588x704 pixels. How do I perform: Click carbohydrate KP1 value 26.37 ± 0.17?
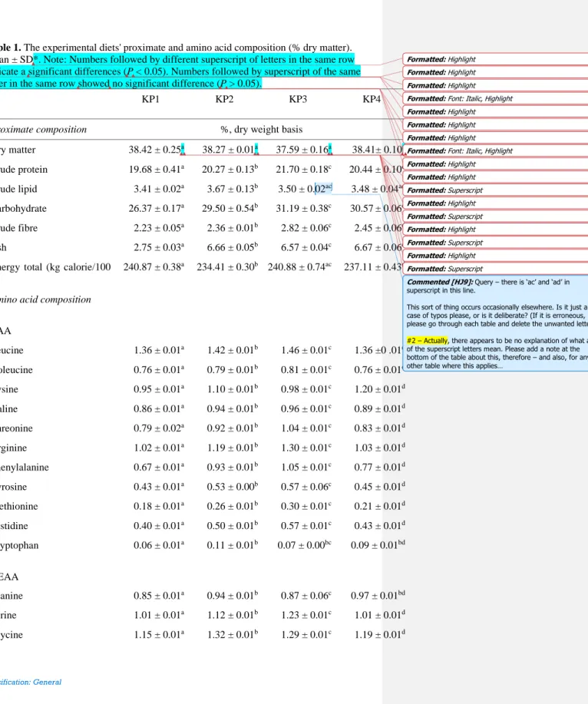coord(156,208)
